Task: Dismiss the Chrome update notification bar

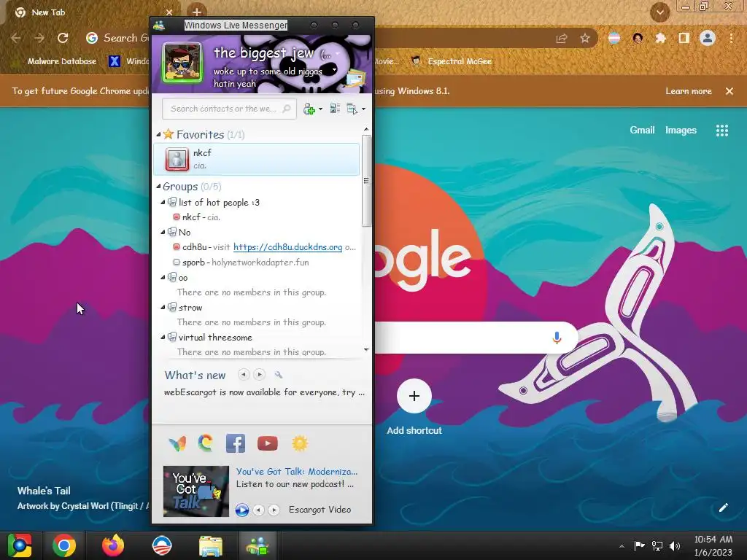Action: [729, 91]
